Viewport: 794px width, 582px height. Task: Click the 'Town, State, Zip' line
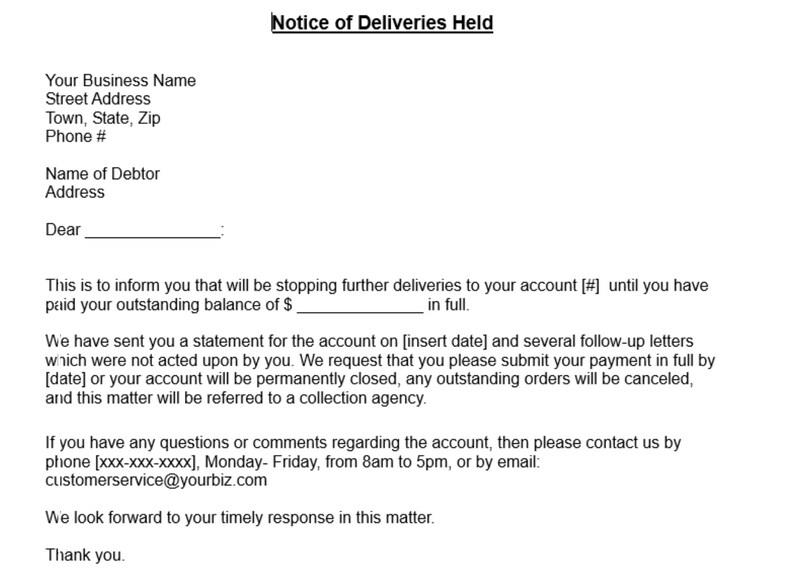coord(103,118)
